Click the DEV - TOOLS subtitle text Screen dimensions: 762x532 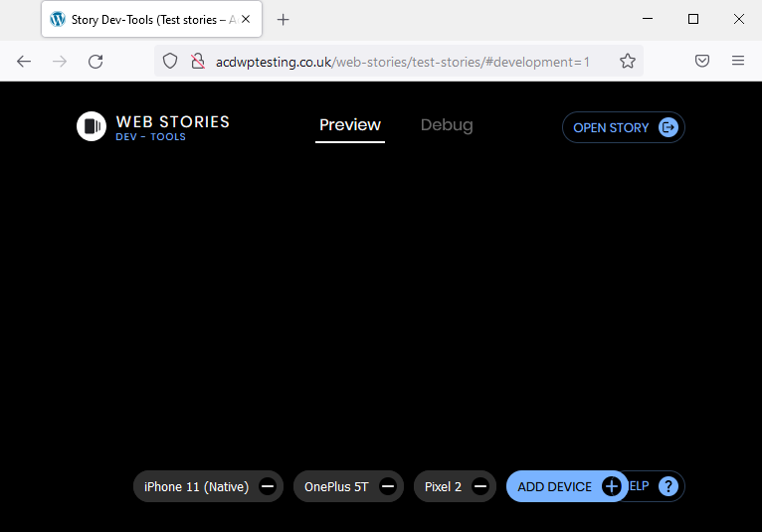(150, 137)
